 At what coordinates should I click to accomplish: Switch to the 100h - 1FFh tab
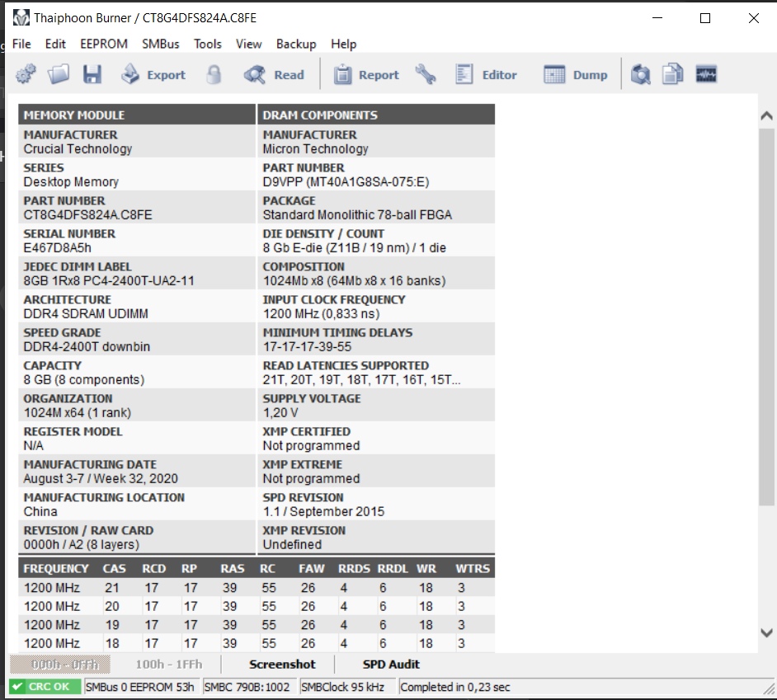169,665
